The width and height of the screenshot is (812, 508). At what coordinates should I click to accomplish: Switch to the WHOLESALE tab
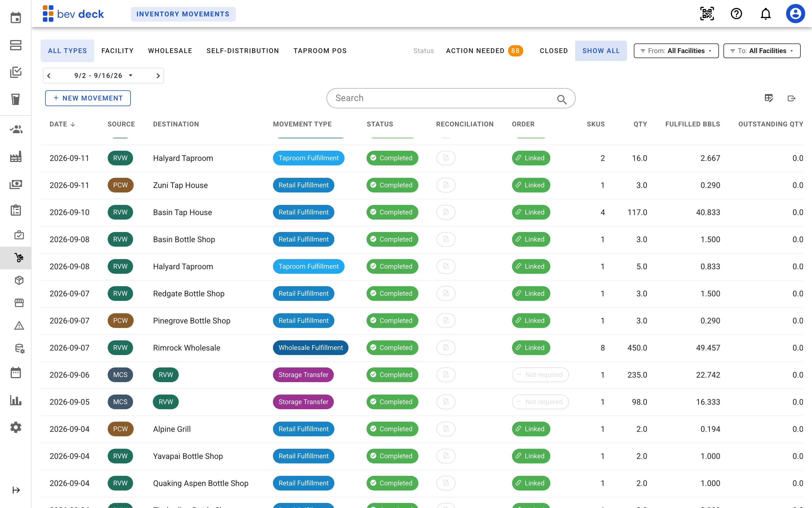(170, 51)
